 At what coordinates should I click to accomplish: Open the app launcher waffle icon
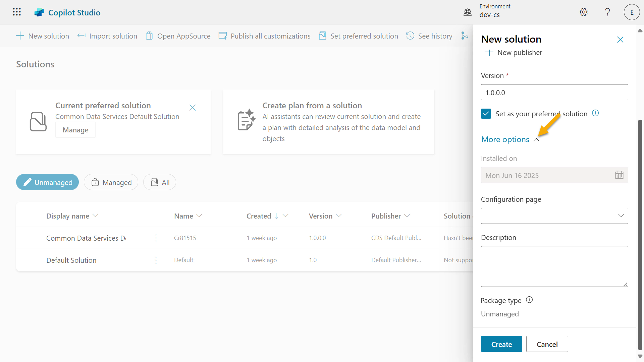[17, 12]
